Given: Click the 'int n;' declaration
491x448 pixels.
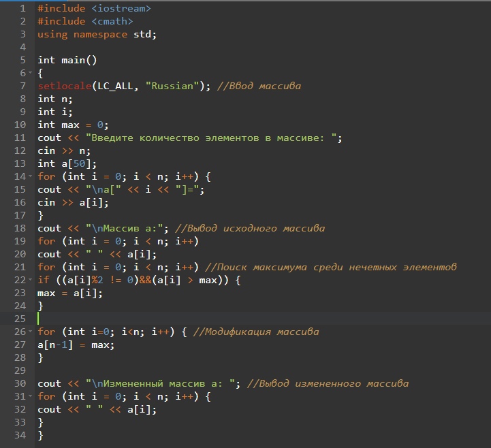Looking at the screenshot, I should click(55, 99).
